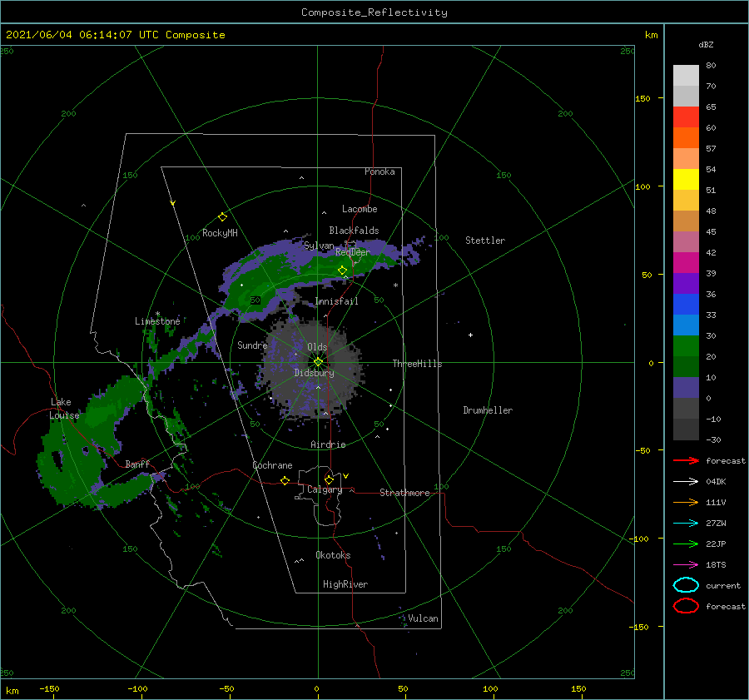Select the orange 111V arrow icon
Screen dimensions: 749x700
pos(686,502)
